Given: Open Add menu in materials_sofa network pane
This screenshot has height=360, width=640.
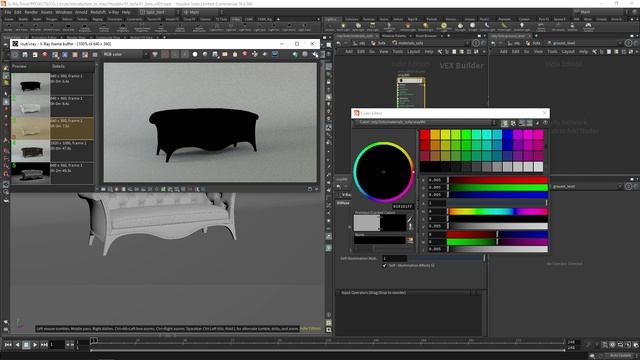Looking at the screenshot, I should (349, 52).
